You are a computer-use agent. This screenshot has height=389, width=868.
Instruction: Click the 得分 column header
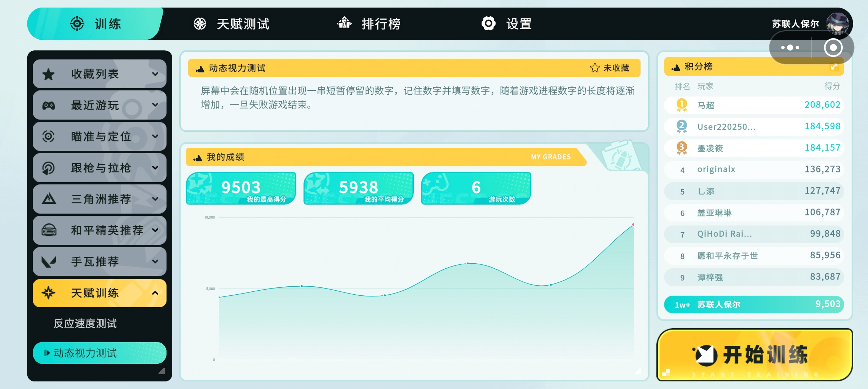tap(832, 86)
